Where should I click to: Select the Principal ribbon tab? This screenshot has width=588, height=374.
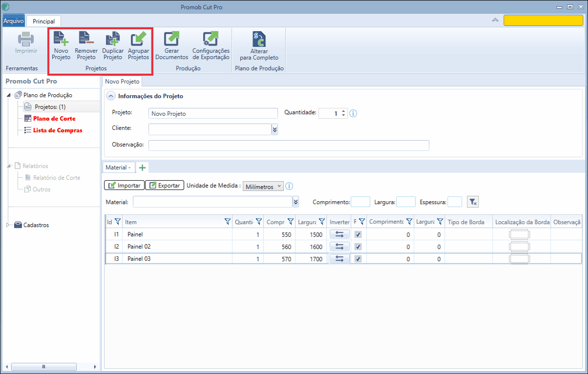(x=43, y=21)
